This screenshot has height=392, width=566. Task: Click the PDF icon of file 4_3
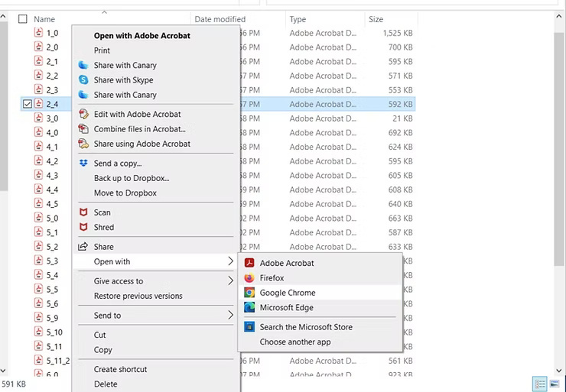[x=38, y=175]
